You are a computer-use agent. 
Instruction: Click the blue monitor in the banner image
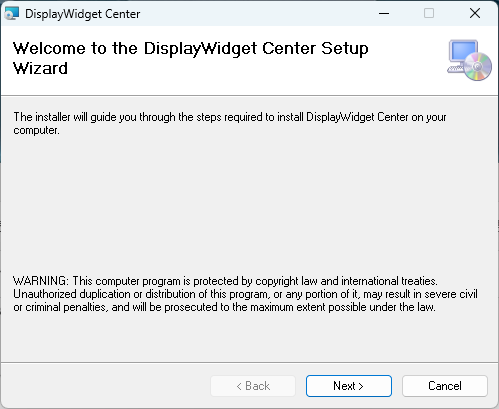point(463,52)
